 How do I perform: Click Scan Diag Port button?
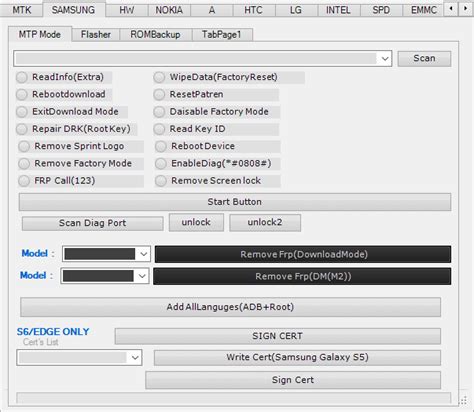point(93,223)
